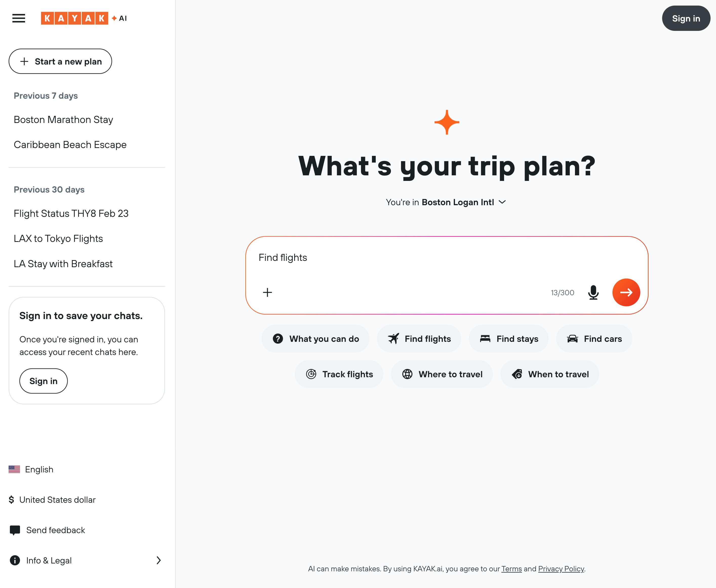Open the Caribbean Beach Escape chat

click(70, 145)
